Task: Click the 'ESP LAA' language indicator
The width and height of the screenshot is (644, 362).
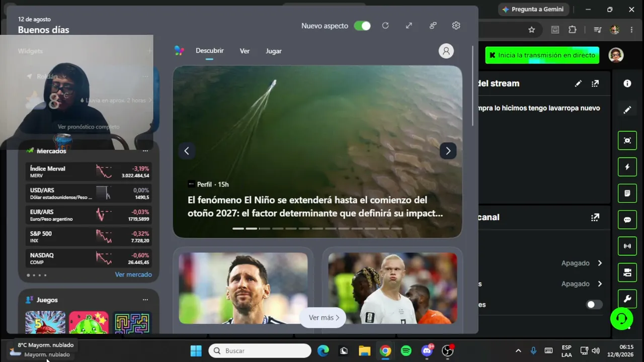Action: pyautogui.click(x=567, y=351)
